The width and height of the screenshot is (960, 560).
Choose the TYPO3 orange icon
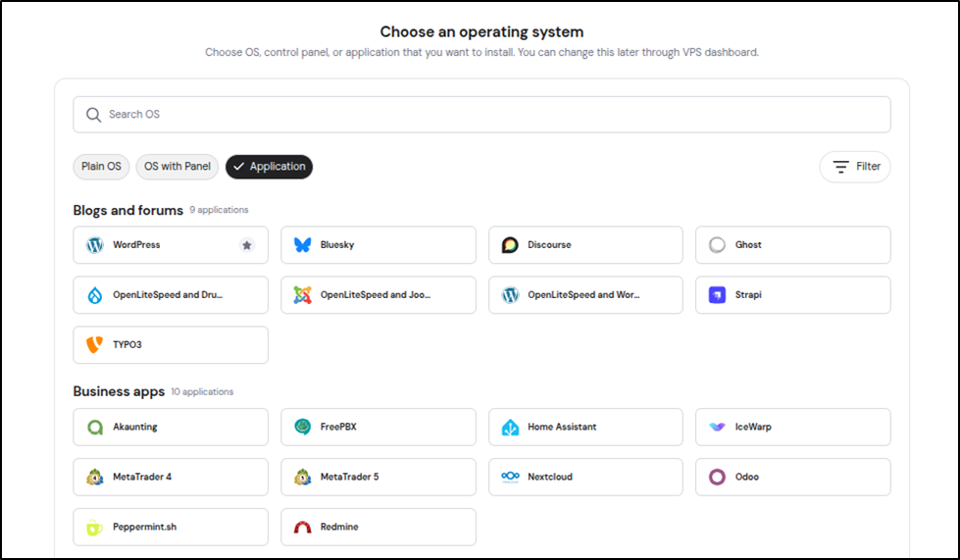click(x=95, y=345)
